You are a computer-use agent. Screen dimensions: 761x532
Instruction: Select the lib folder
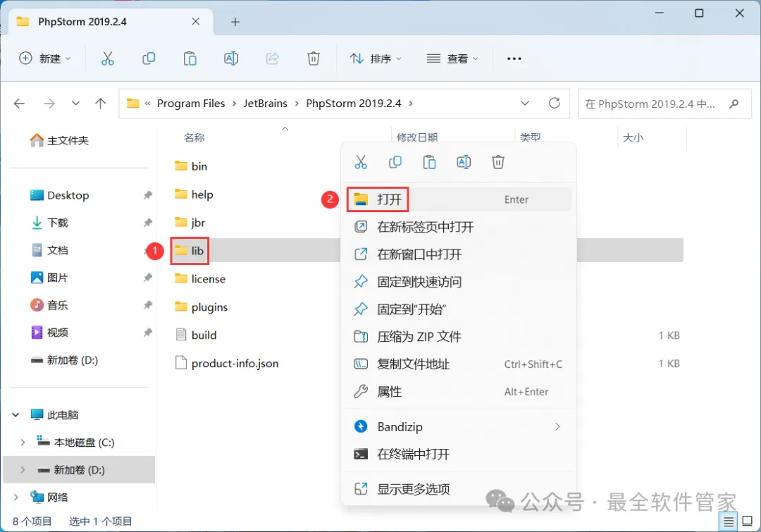[x=190, y=251]
